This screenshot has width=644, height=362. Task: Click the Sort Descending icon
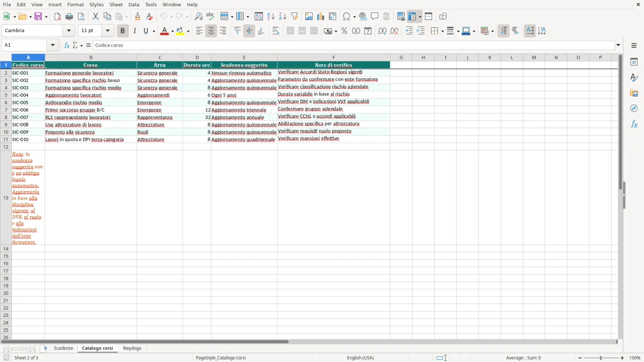[282, 17]
